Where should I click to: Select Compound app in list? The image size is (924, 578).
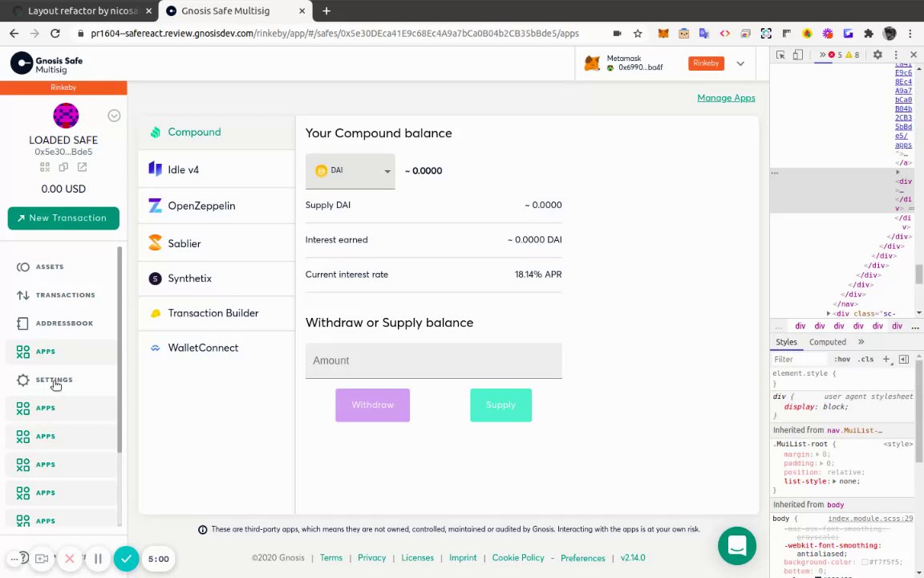[x=217, y=132]
